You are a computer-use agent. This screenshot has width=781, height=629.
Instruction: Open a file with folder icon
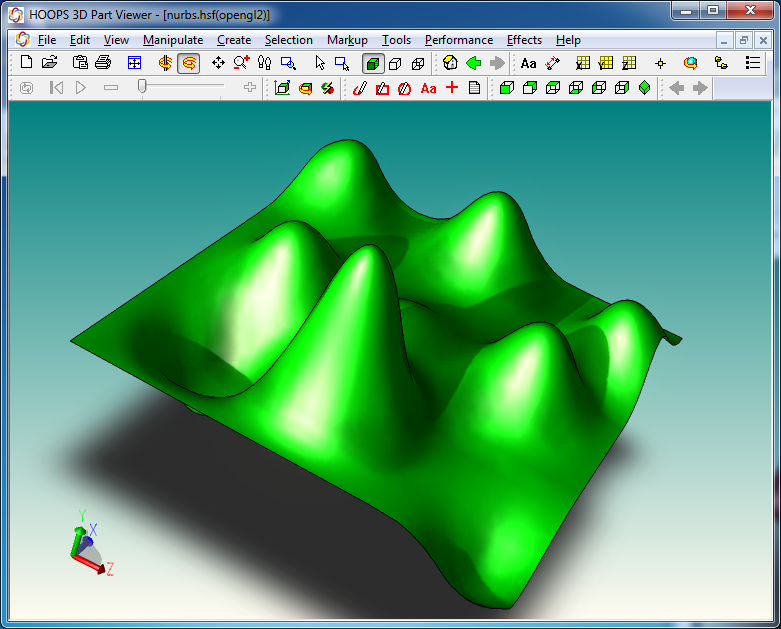[50, 63]
